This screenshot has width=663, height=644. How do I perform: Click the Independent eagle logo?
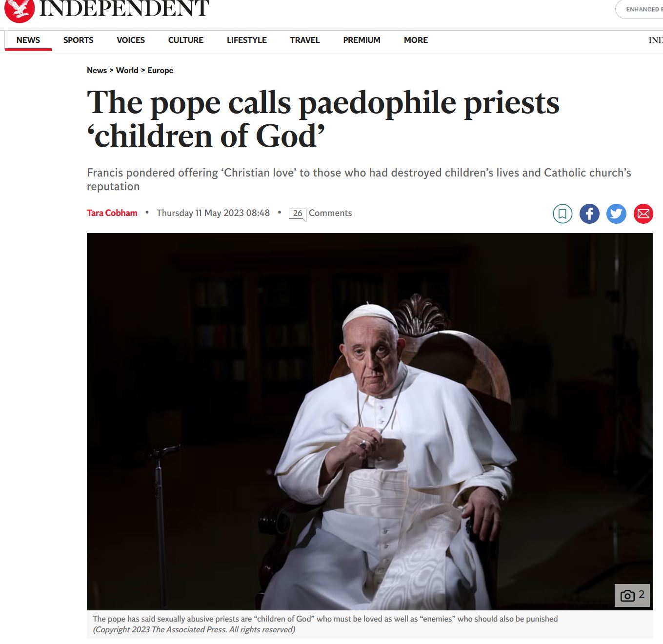click(19, 10)
